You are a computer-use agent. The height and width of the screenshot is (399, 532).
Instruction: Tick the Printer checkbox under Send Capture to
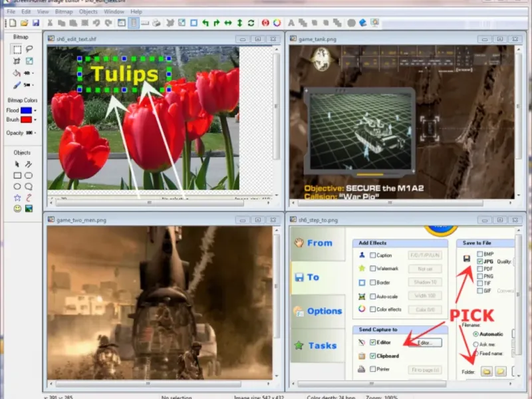[x=372, y=369]
